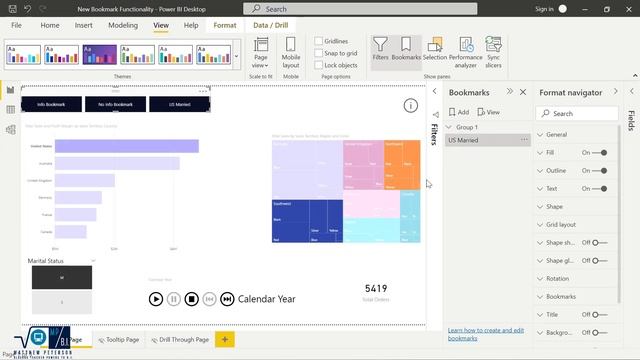Add a new bookmark
The width and height of the screenshot is (640, 360).
[x=459, y=112]
